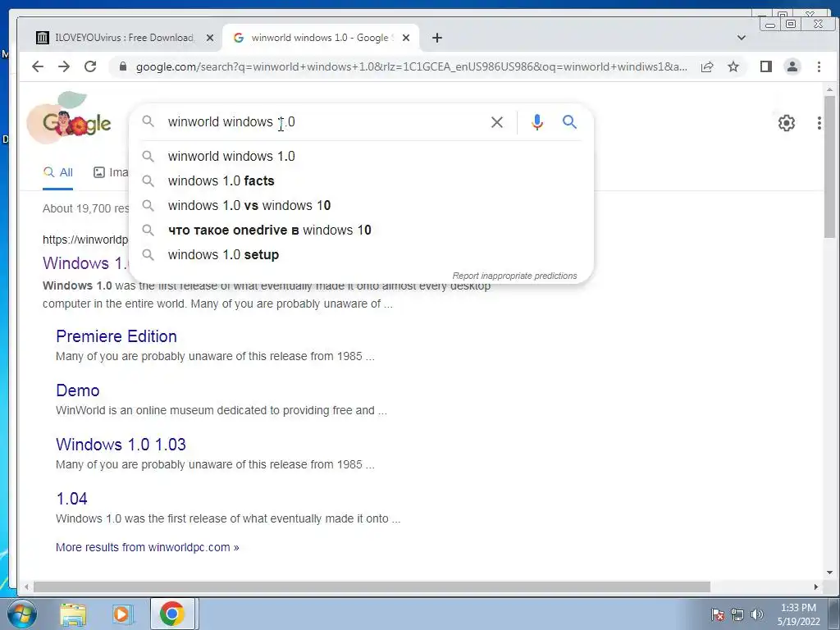Open the share this page icon
Viewport: 840px width, 630px height.
707,66
